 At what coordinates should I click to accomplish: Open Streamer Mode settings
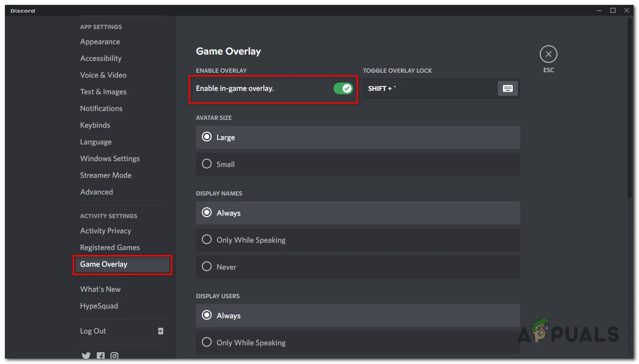coord(106,175)
